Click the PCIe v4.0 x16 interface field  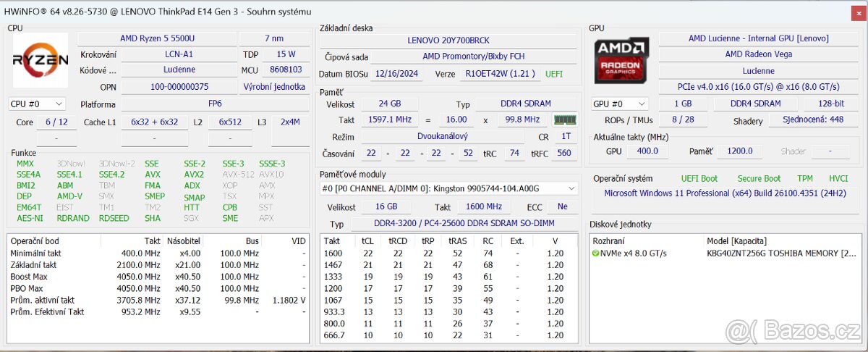tap(759, 86)
